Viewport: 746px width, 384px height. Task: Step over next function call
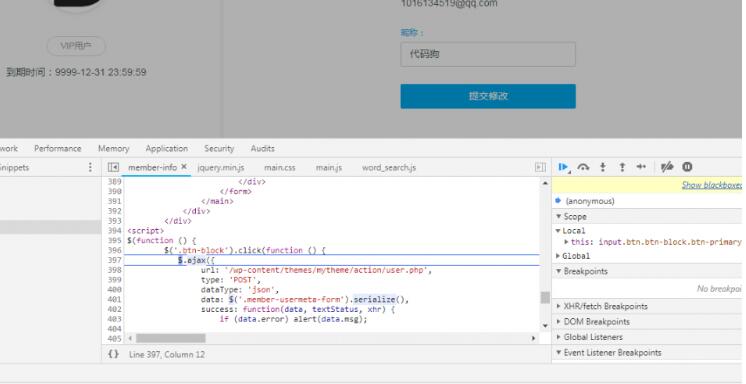click(583, 167)
